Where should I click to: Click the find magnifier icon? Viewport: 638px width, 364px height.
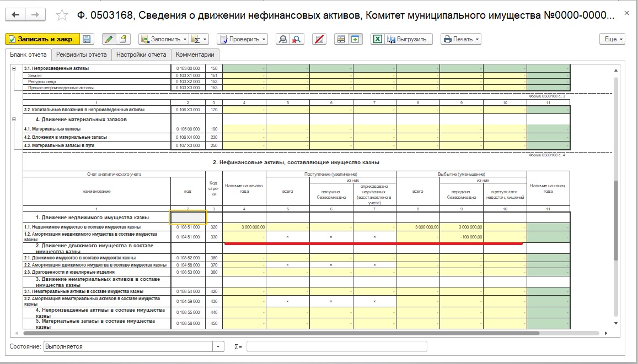(x=283, y=39)
